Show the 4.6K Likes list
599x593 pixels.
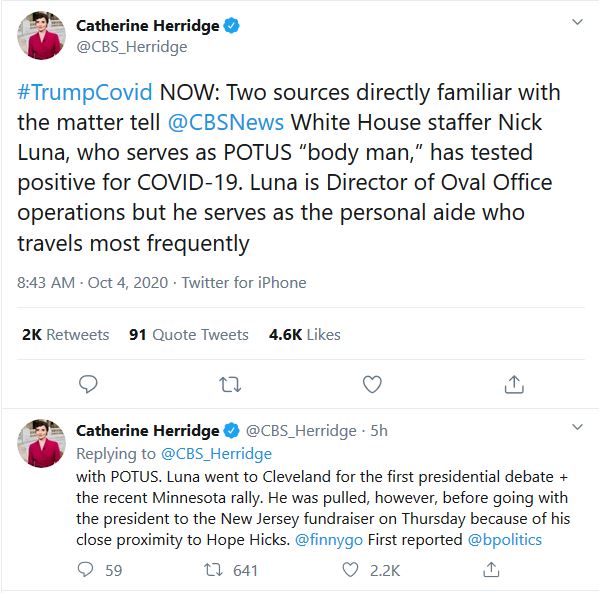[304, 335]
